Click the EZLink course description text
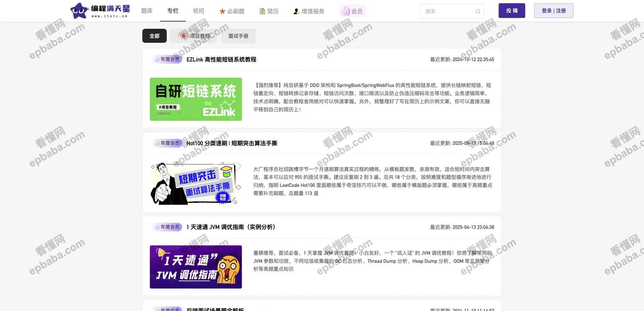This screenshot has width=644, height=311. point(372,97)
